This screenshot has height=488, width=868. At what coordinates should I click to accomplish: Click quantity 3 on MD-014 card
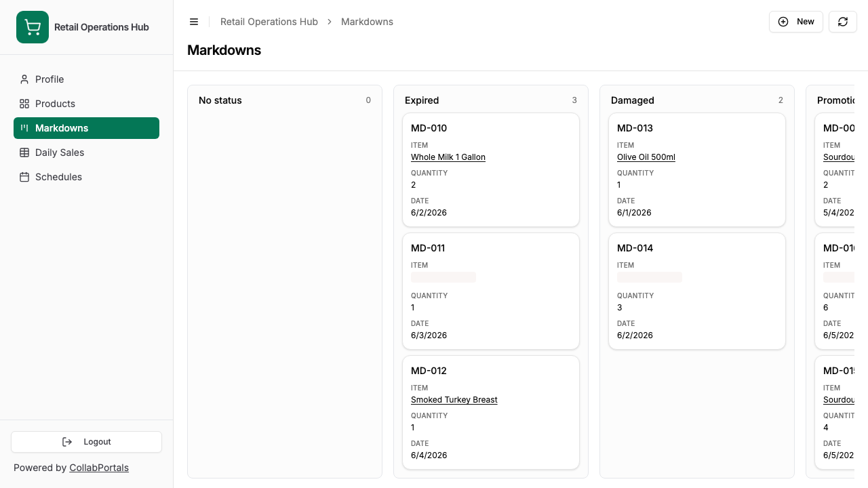coord(620,308)
